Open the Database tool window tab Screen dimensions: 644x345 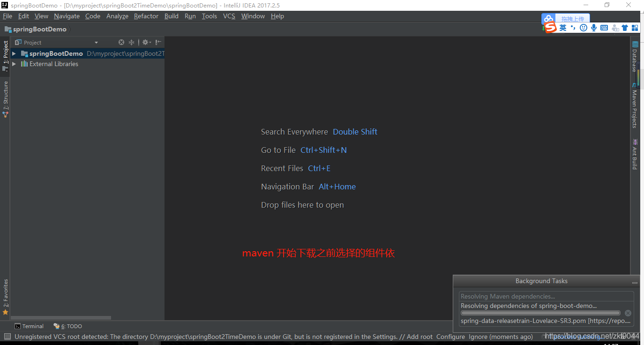click(635, 56)
